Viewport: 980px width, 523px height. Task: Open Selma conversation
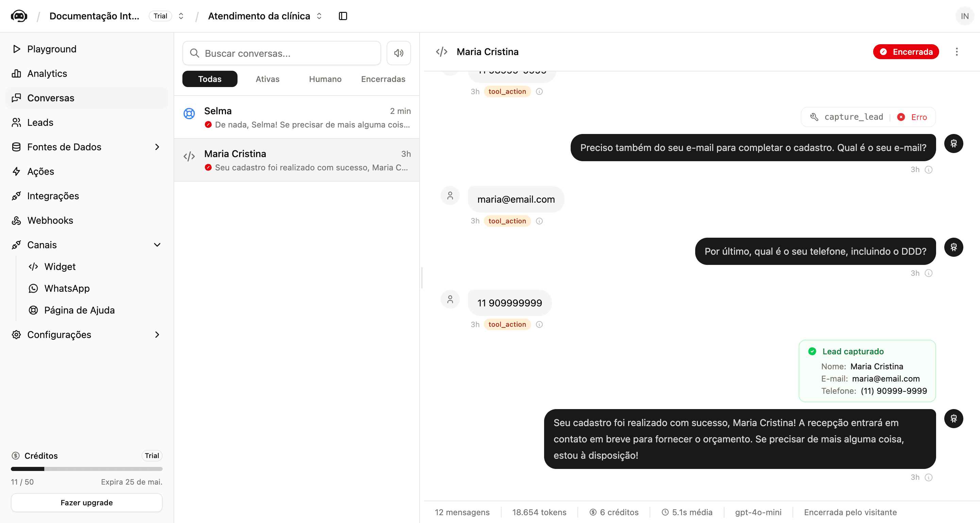click(x=297, y=117)
